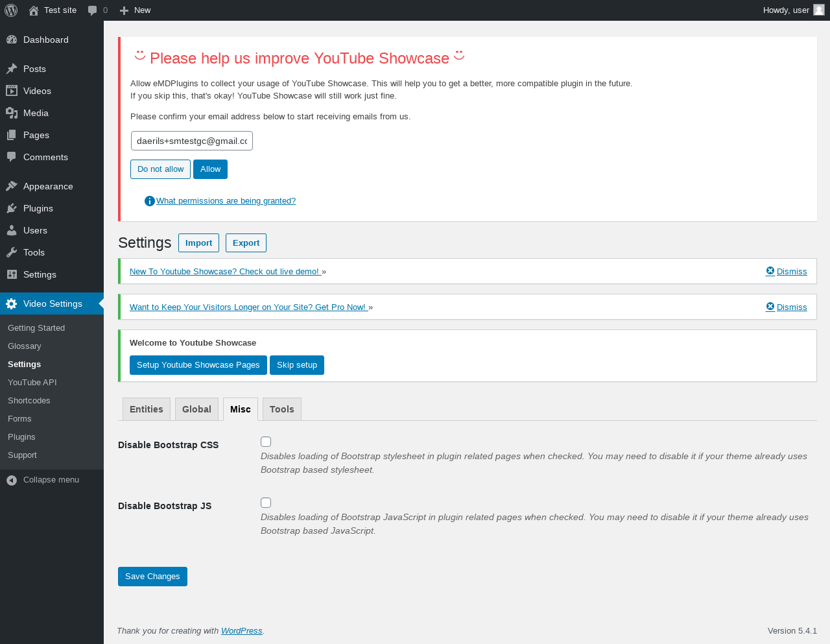The width and height of the screenshot is (830, 644).
Task: Click the Dashboard gauge icon
Action: (12, 40)
